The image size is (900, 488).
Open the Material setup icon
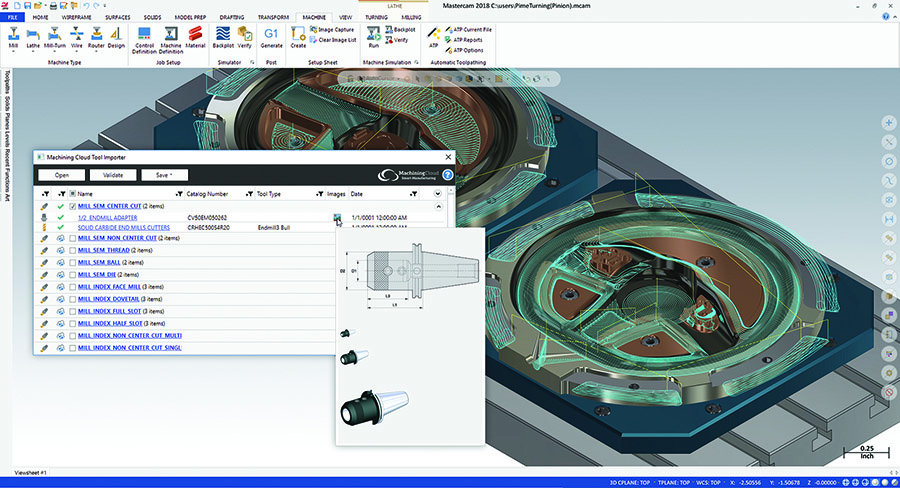tap(195, 38)
